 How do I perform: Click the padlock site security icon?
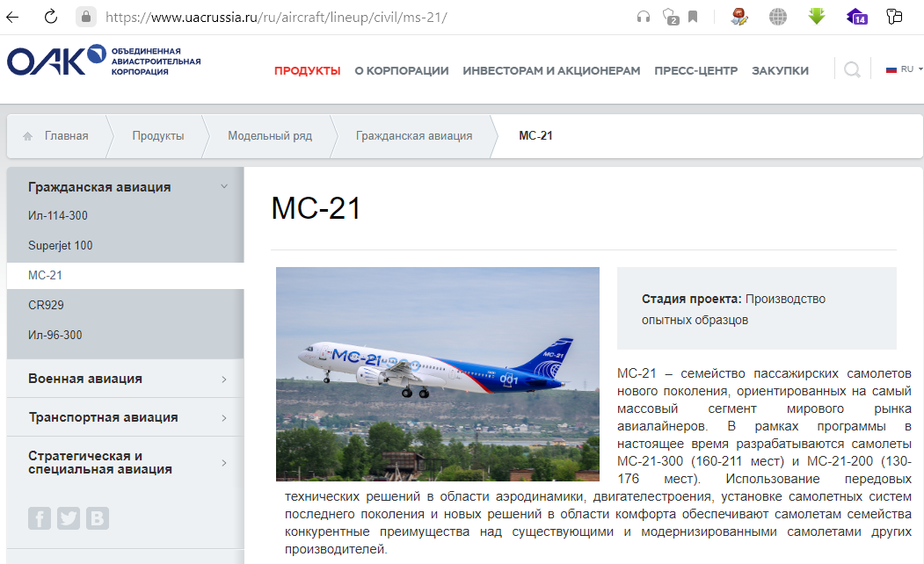click(86, 17)
